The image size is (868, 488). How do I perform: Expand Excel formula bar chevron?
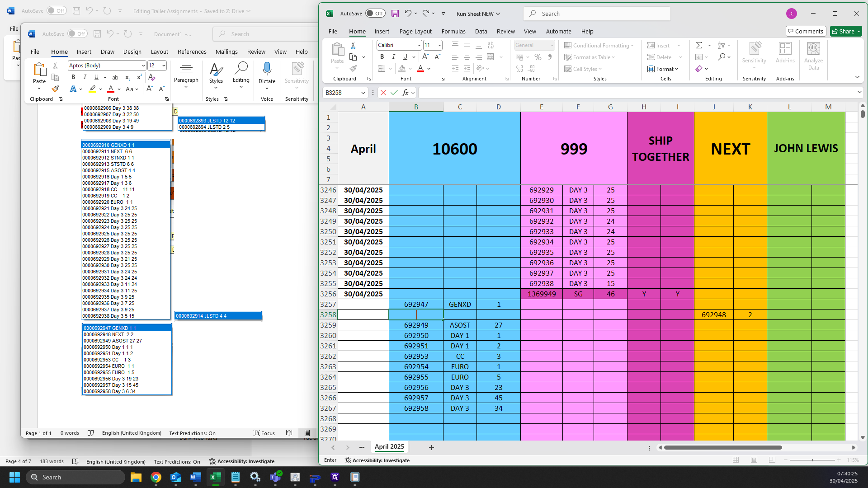(859, 92)
